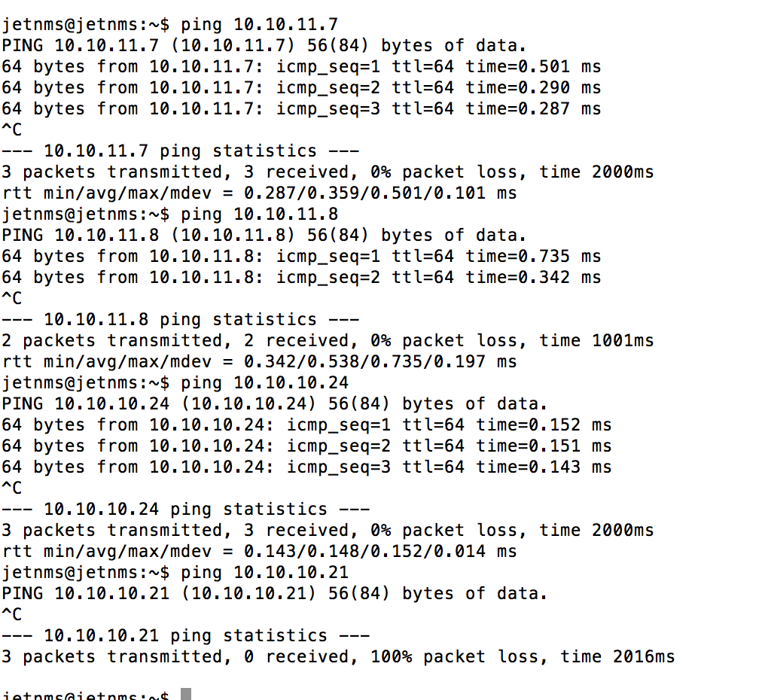Click the '--- 10.10.11.7 ping statistics ---' line
The image size is (771, 700).
(x=181, y=151)
